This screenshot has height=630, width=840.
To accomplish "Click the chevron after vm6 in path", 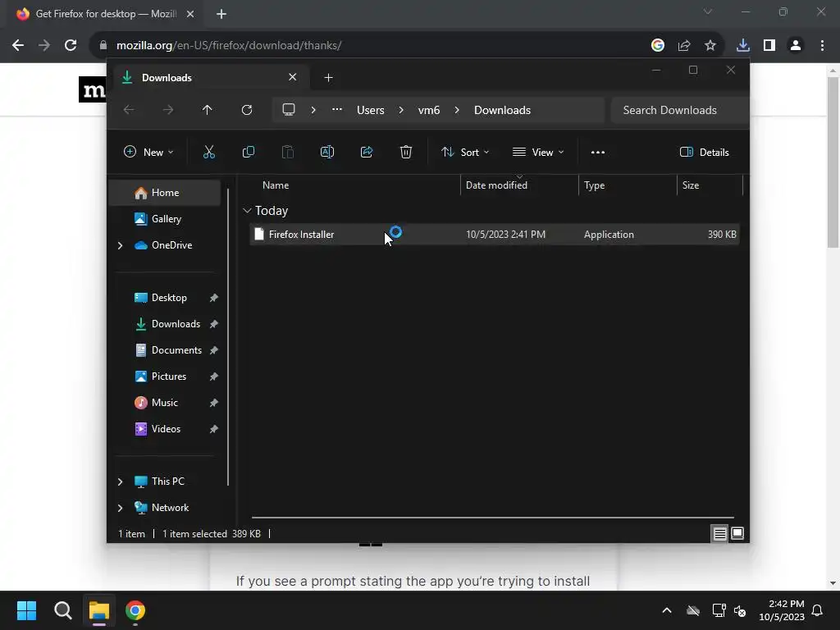I will click(457, 110).
